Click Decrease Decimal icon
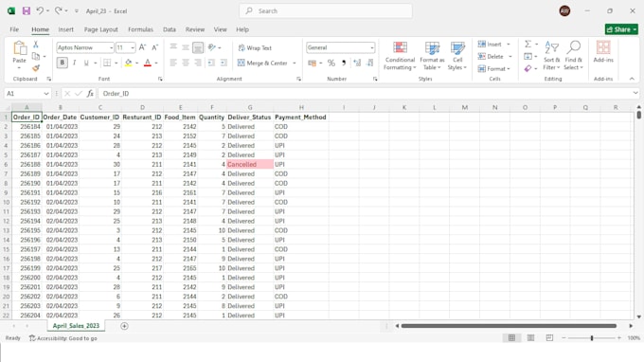The height and width of the screenshot is (362, 644). click(x=369, y=63)
